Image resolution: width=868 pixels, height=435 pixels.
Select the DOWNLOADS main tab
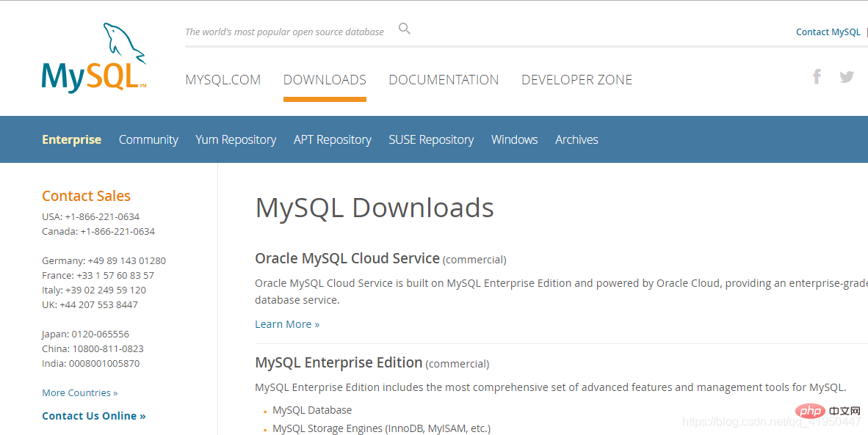coord(325,80)
